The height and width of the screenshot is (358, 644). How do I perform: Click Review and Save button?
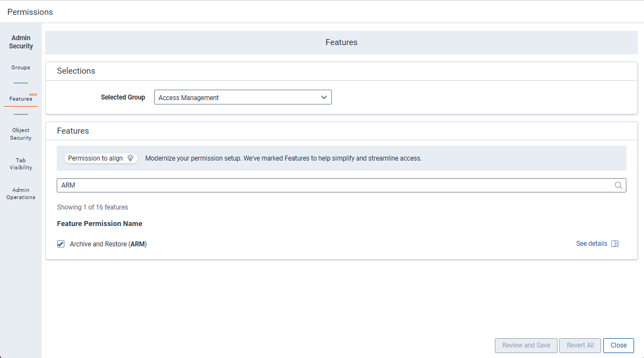coord(526,345)
